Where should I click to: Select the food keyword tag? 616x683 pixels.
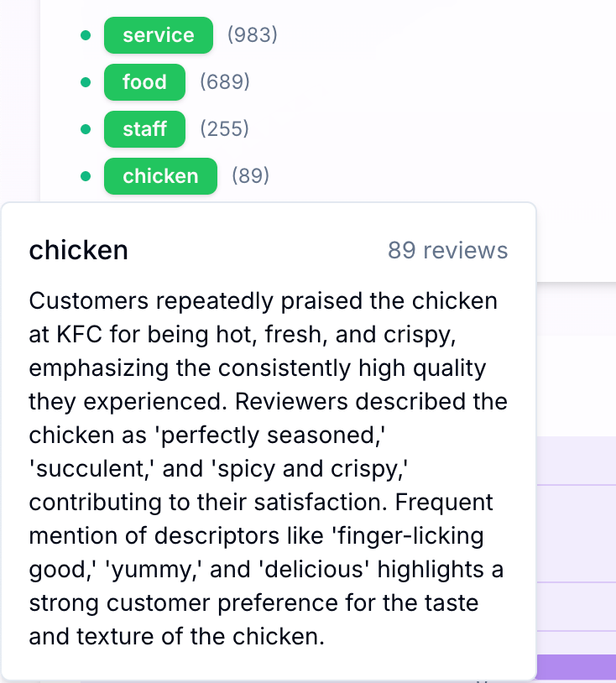pos(144,82)
